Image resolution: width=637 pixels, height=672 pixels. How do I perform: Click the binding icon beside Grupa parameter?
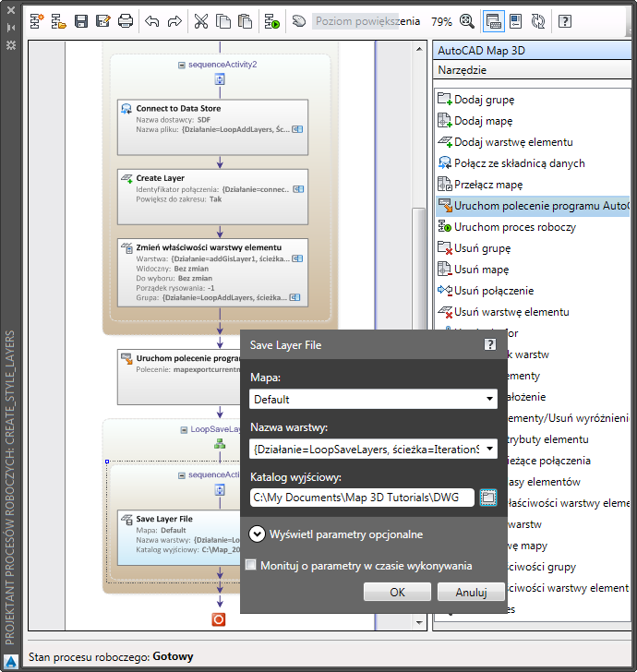[294, 297]
